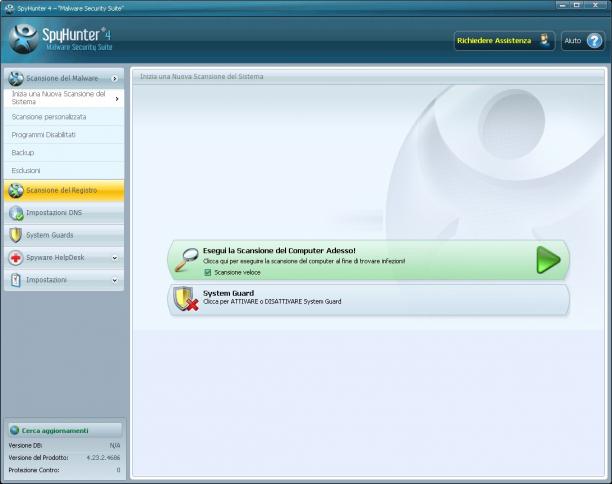Expand the Impostazioni section arrow

click(x=115, y=280)
